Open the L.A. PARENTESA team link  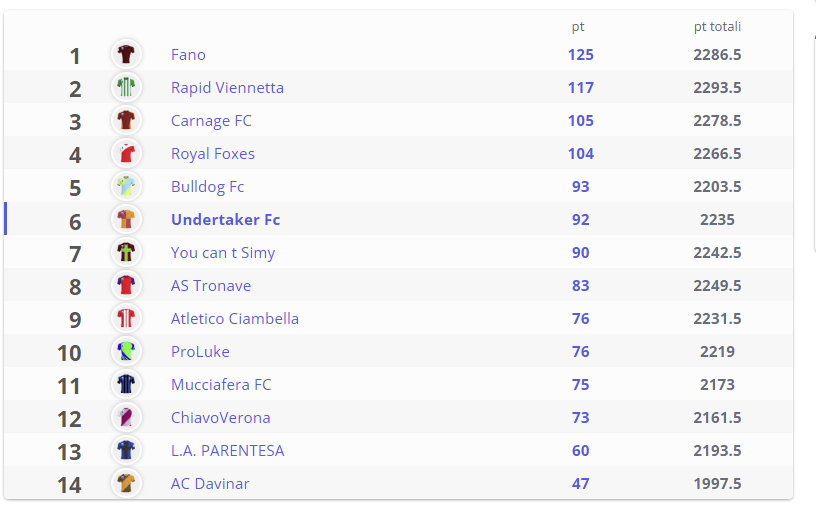227,451
